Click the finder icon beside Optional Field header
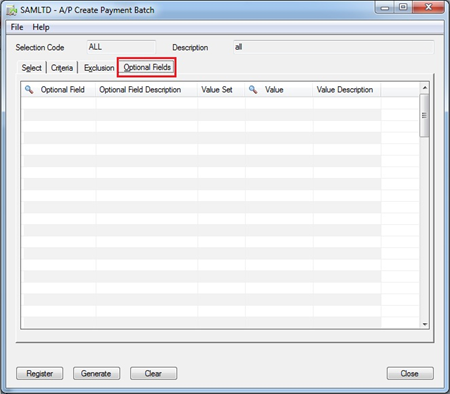 (29, 89)
